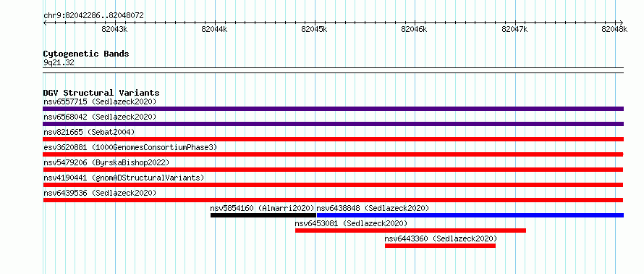
Task: Click the 82048k ruler tick label
Action: (x=614, y=29)
